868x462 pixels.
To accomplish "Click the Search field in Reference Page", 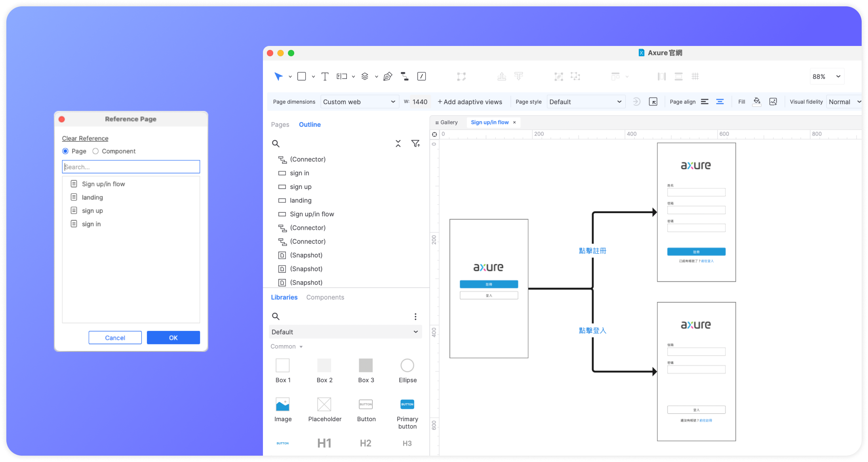I will coord(131,167).
